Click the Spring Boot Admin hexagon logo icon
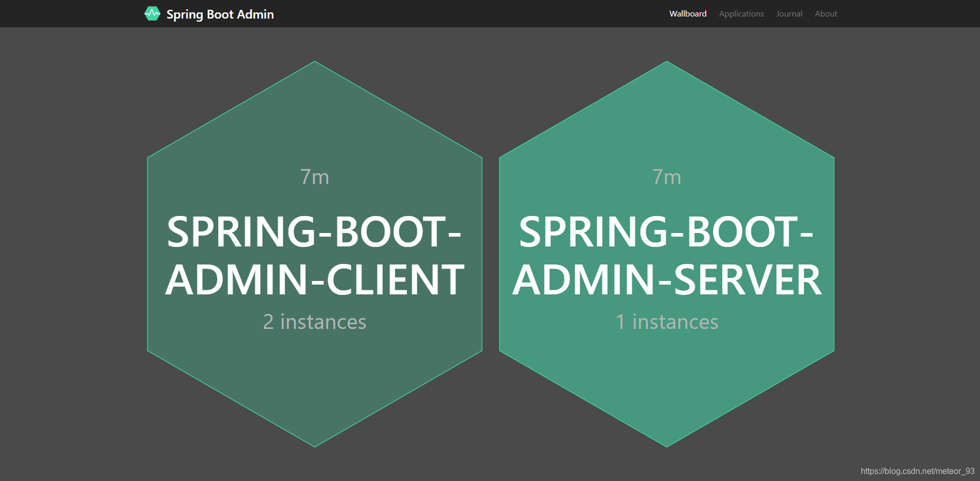 152,13
